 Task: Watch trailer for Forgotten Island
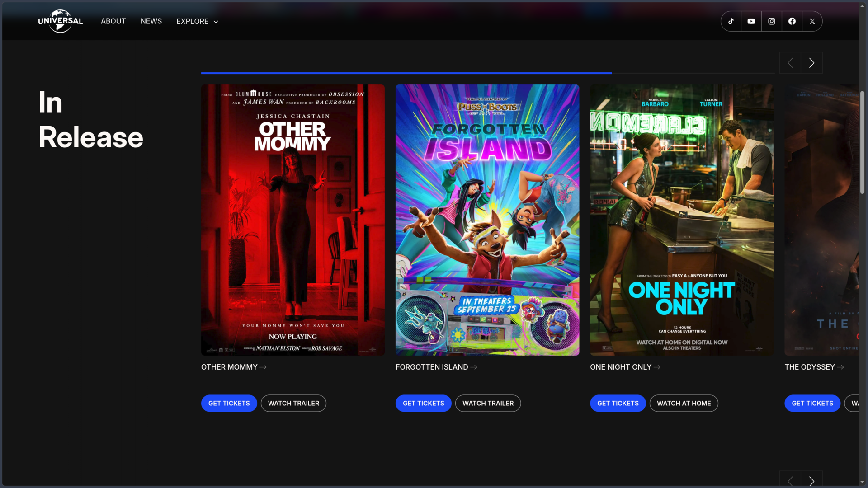[488, 403]
